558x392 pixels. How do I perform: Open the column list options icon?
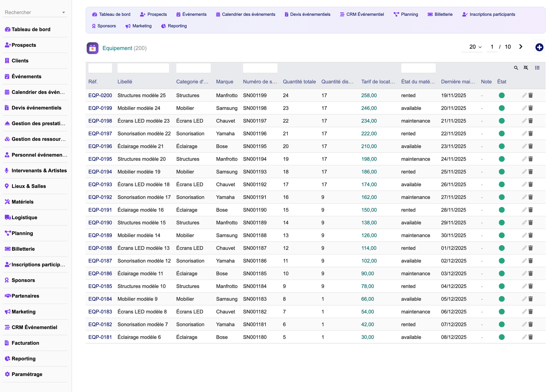[x=537, y=68]
